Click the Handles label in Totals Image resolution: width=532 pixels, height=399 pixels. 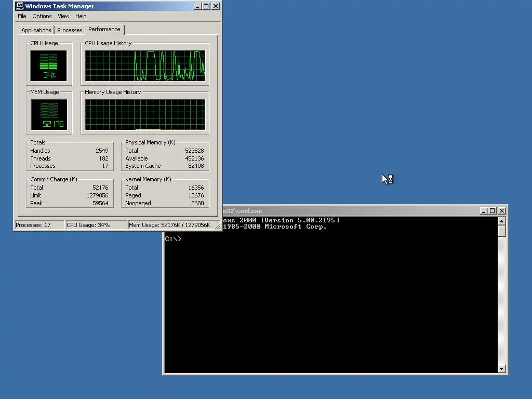40,151
